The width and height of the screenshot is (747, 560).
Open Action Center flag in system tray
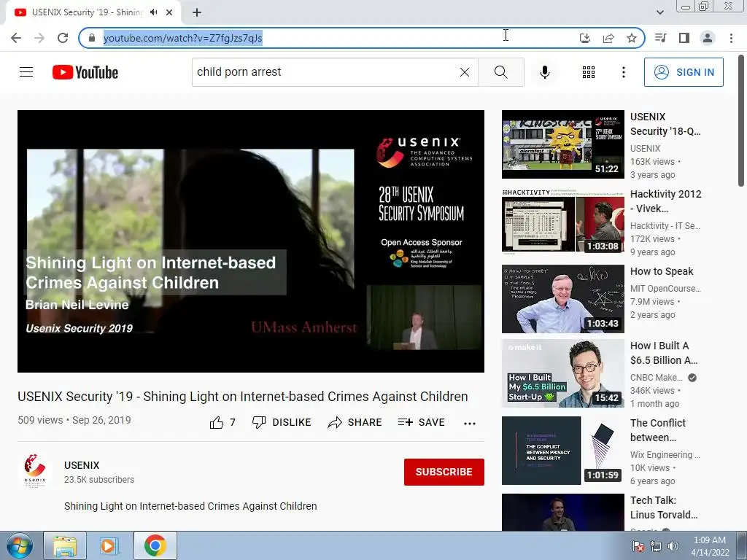(x=638, y=546)
